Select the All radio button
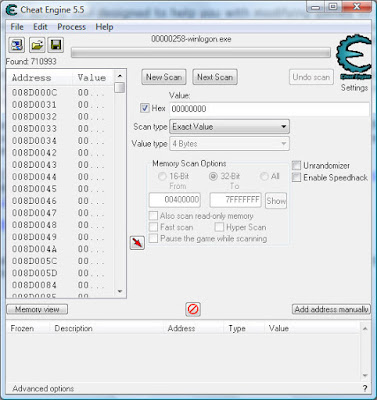Viewport: 377px width, 400px height. coord(264,176)
